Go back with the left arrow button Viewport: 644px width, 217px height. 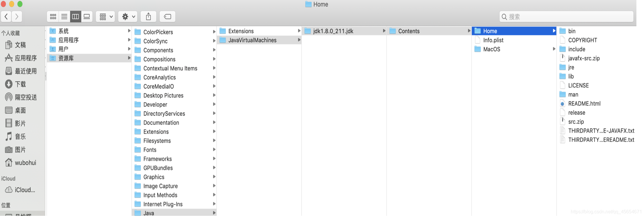coord(6,17)
